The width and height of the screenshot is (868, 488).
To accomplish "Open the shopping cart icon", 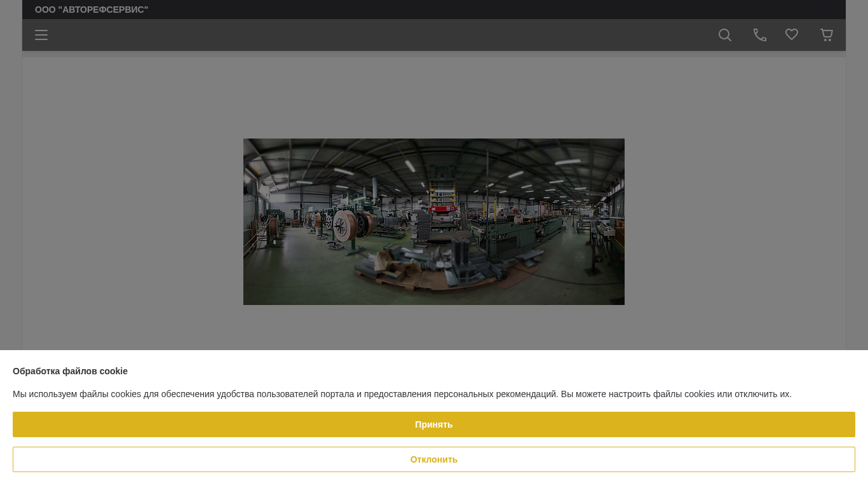I will 826,35.
